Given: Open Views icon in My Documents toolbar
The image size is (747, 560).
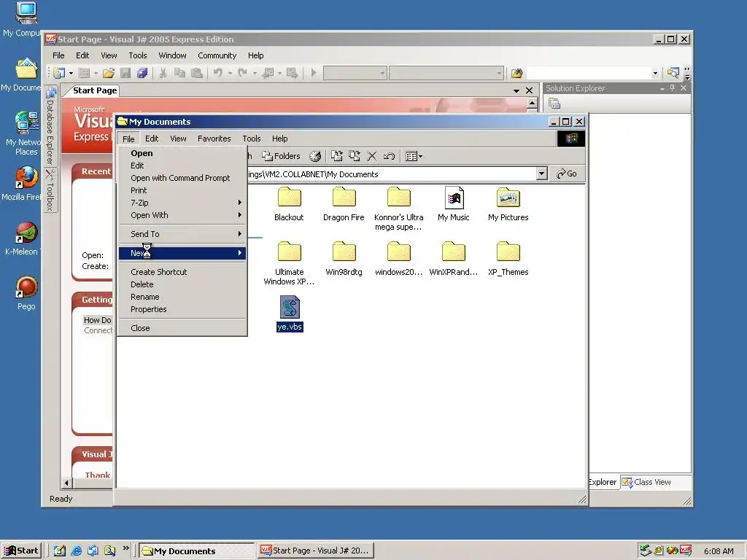Looking at the screenshot, I should coord(414,156).
